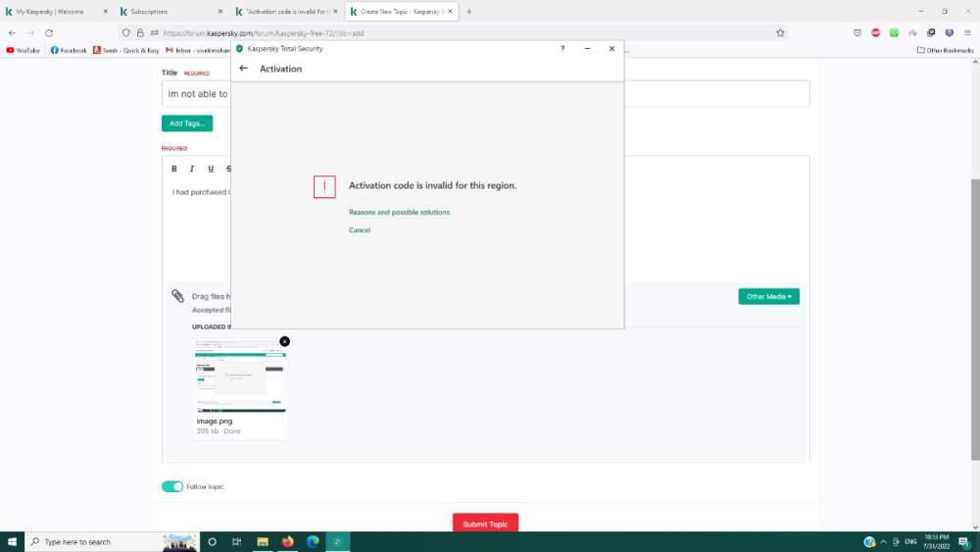Click the taskbar search box

pyautogui.click(x=113, y=542)
